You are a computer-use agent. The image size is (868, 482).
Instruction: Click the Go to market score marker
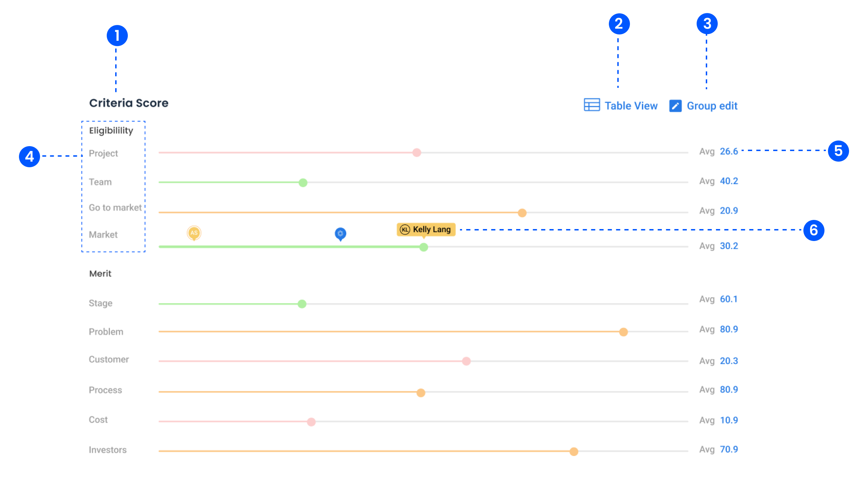tap(522, 213)
